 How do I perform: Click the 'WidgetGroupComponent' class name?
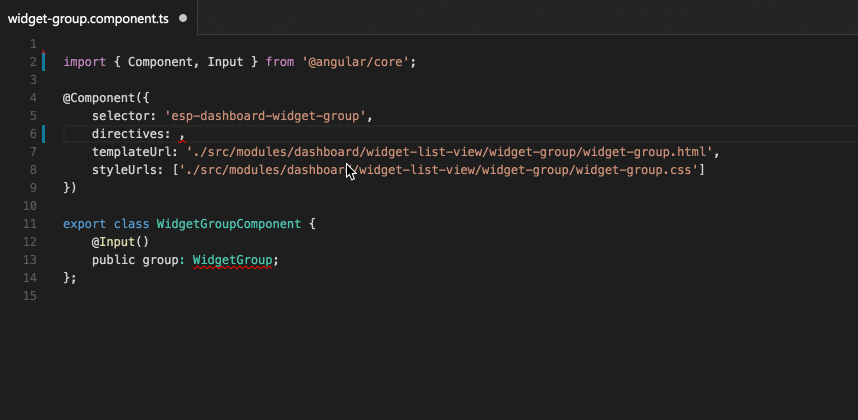tap(229, 224)
